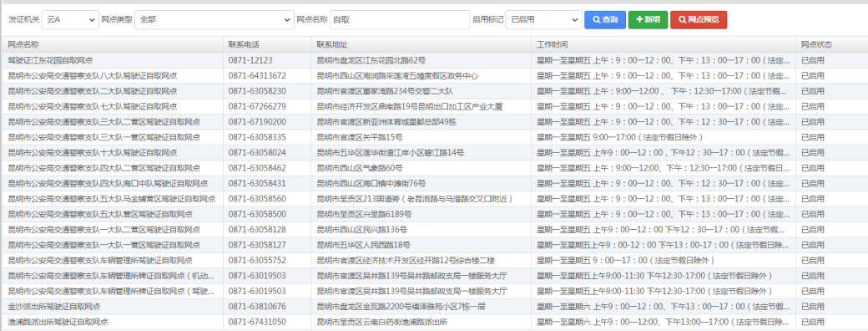Select the 金沙派出所驾驶证自取网点 row name
This screenshot has width=868, height=331.
[54, 306]
